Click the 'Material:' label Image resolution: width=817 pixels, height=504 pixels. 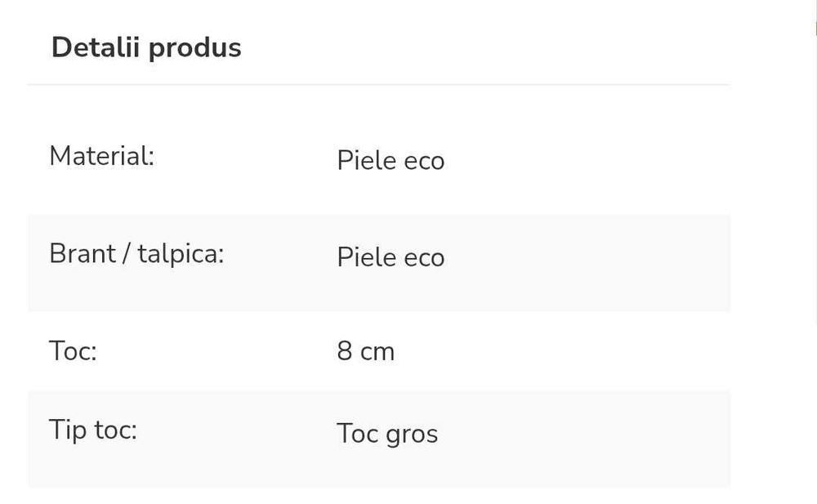click(101, 155)
